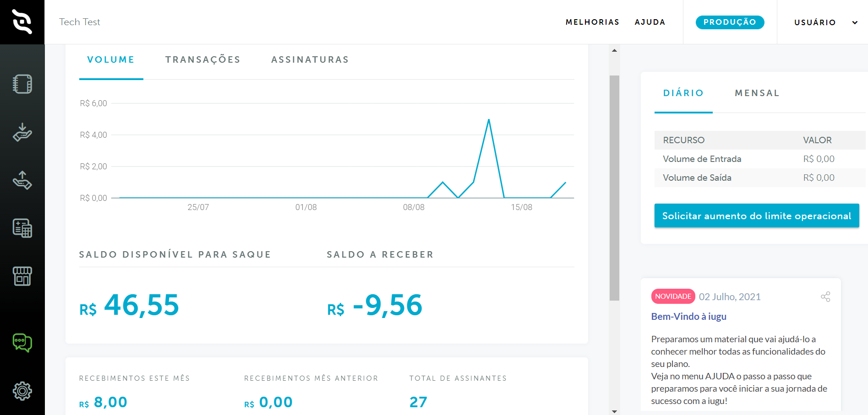The image size is (868, 415).
Task: Share the Bem-Vindo à iugu post
Action: point(825,296)
